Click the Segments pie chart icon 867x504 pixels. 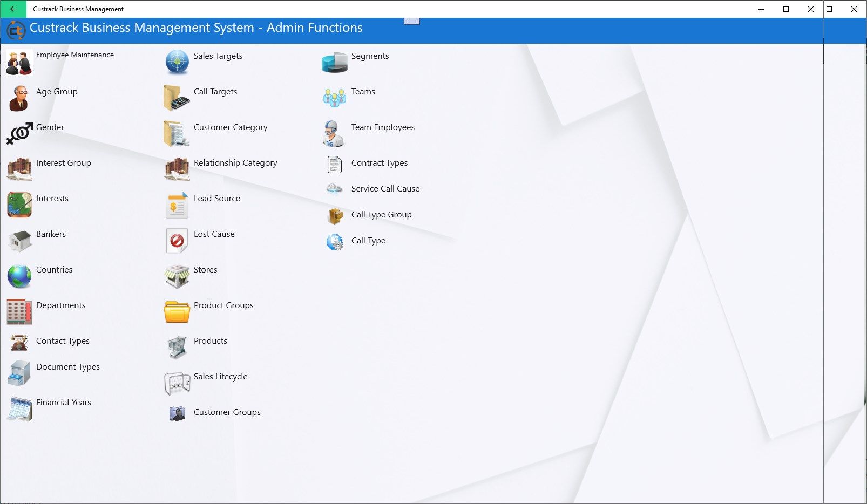point(335,63)
